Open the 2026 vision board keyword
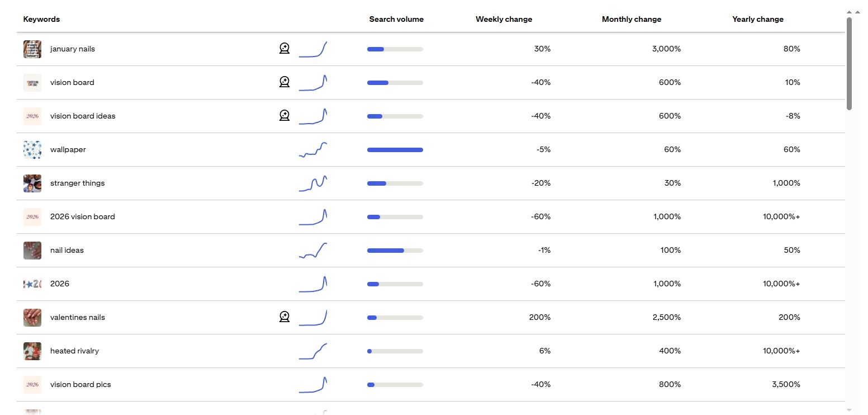868x415 pixels. click(83, 216)
